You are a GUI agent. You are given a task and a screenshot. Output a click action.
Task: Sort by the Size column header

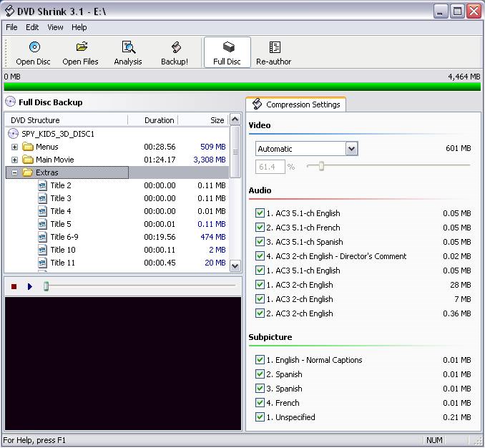[203, 120]
